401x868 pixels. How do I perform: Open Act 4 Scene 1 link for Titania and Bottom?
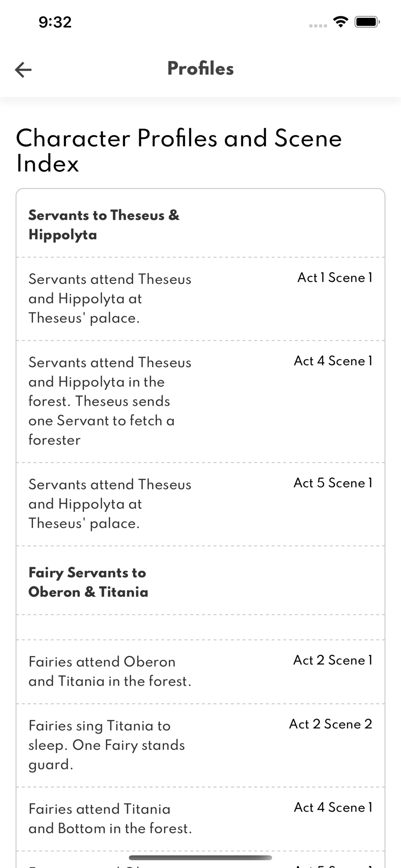333,807
